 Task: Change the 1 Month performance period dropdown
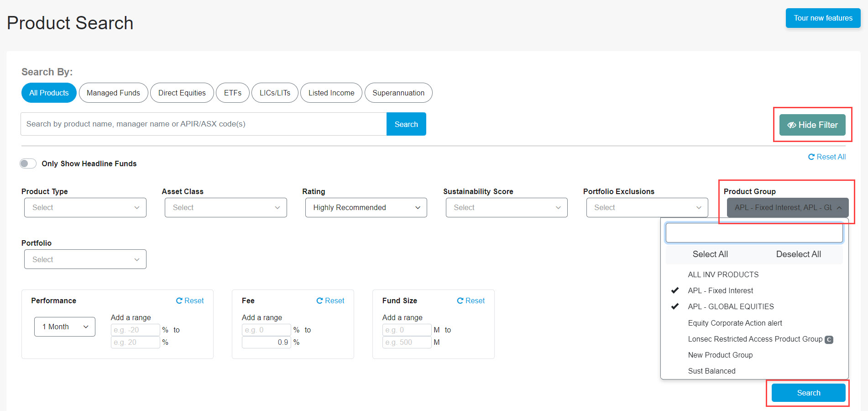coord(64,327)
